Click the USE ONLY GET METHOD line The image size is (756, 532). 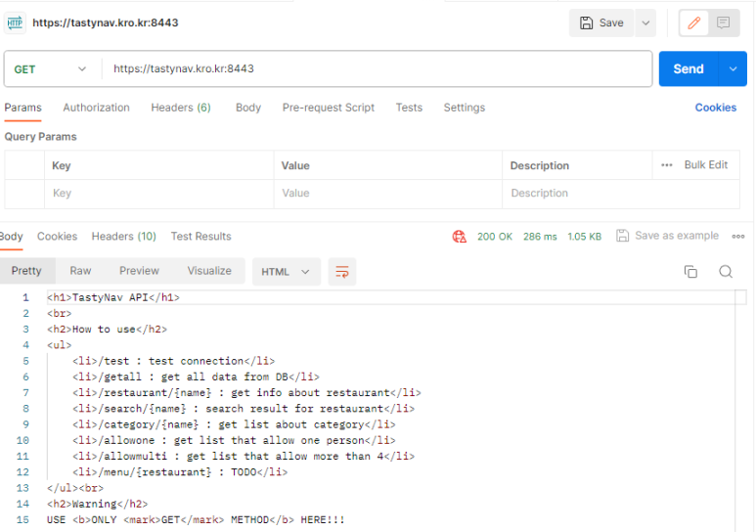[196, 520]
